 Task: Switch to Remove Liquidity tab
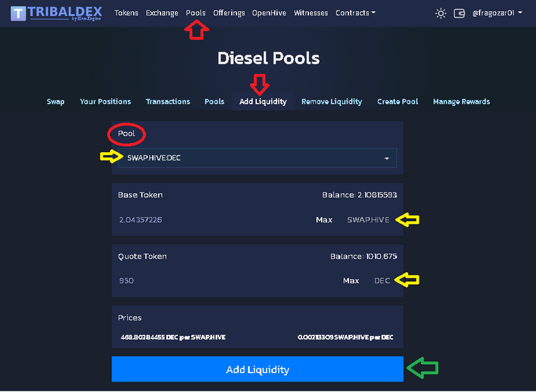point(332,102)
